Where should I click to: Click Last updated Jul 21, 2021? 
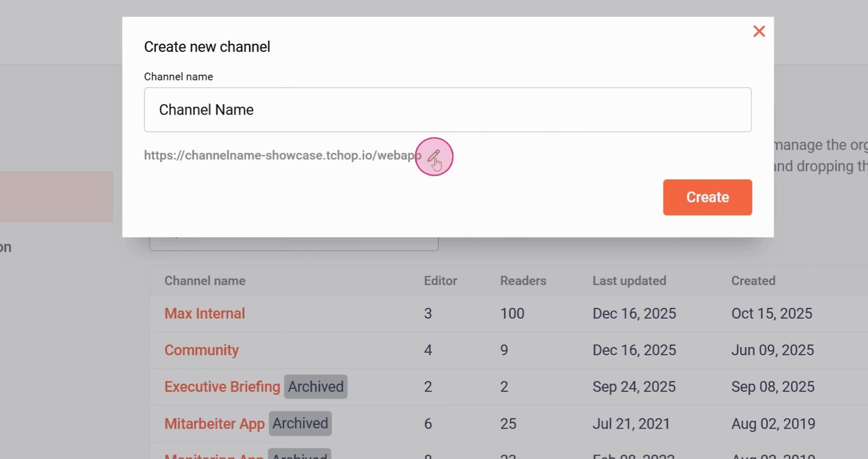point(631,423)
